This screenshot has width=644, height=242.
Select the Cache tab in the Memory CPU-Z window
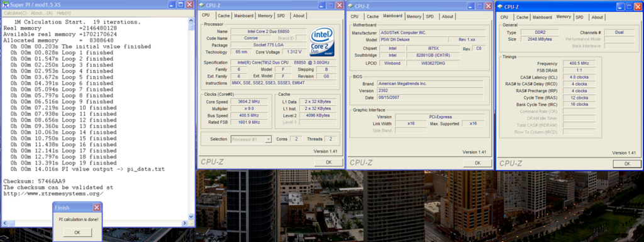click(522, 17)
